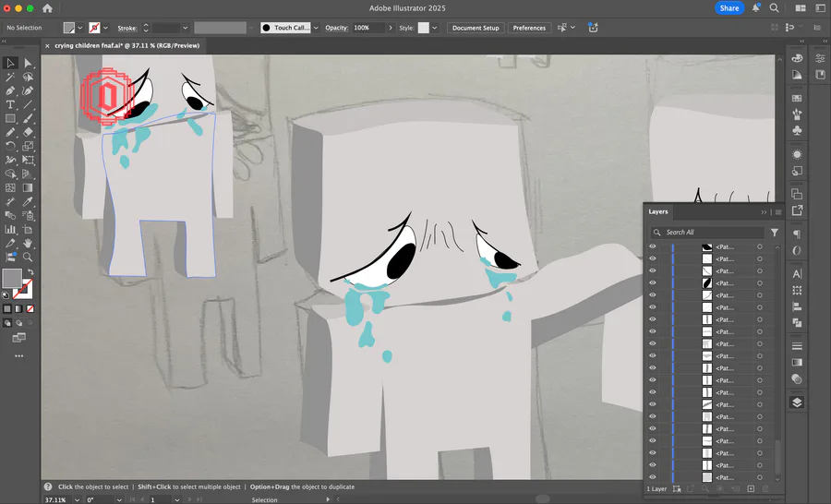Select the Pen tool
Screen dimensions: 831x504
[10, 90]
